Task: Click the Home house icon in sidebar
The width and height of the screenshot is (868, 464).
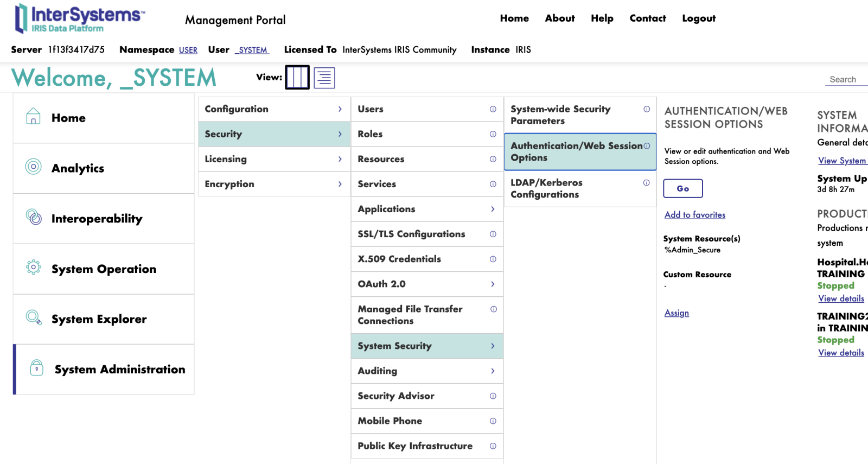Action: (33, 117)
